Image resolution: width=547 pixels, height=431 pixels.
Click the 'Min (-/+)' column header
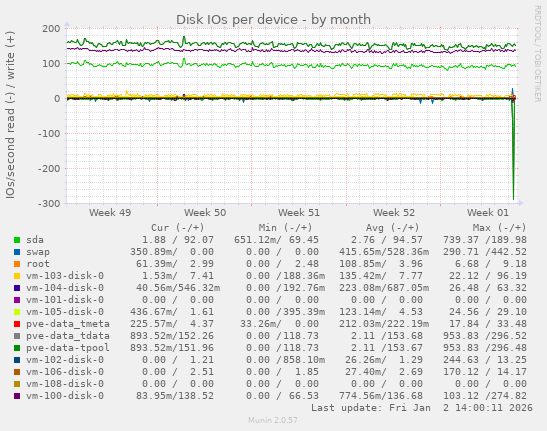tap(285, 228)
